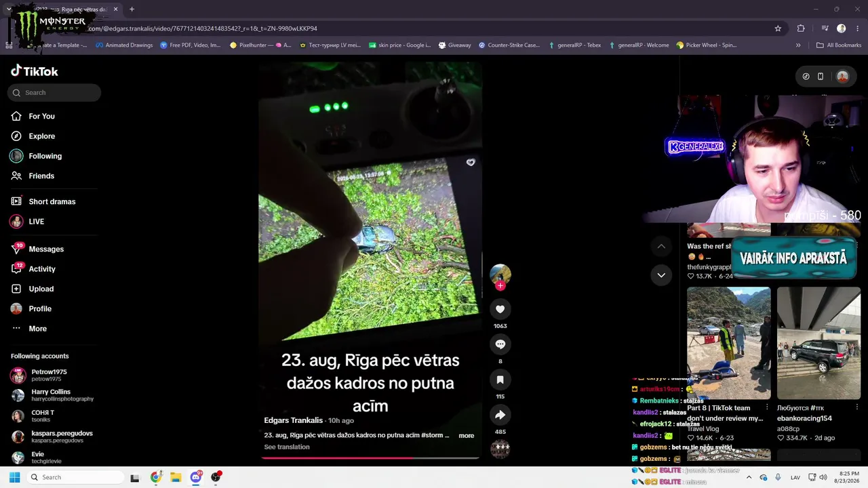This screenshot has height=488, width=868.
Task: Follow creator with the plus badge
Action: pos(500,286)
